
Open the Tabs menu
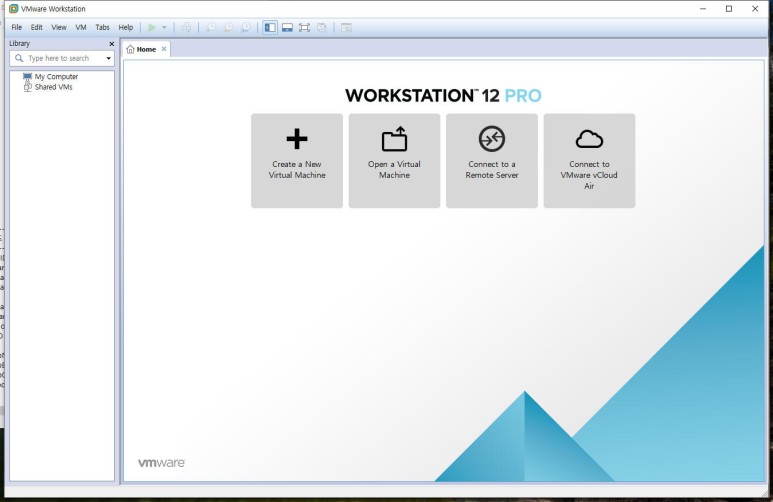[x=103, y=28]
